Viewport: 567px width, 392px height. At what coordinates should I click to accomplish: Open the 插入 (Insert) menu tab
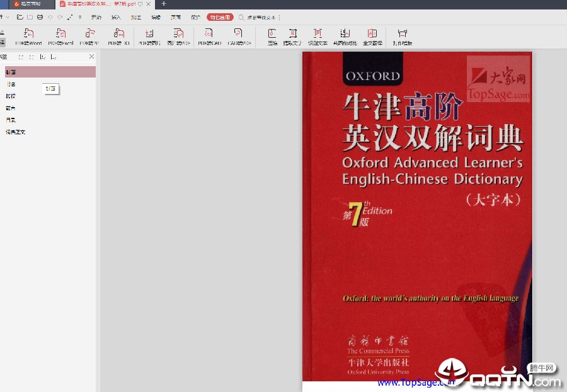(x=116, y=17)
